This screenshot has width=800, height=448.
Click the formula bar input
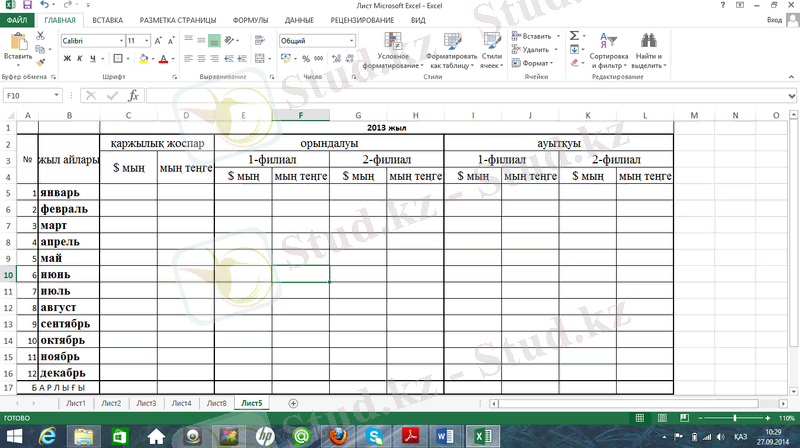click(467, 95)
